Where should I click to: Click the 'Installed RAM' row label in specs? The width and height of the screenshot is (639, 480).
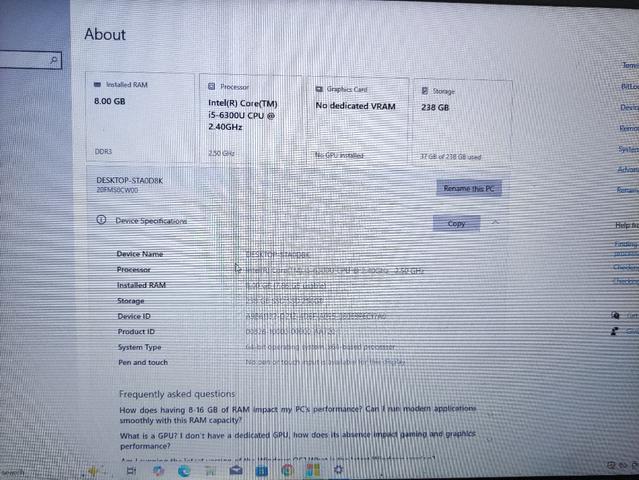click(141, 285)
